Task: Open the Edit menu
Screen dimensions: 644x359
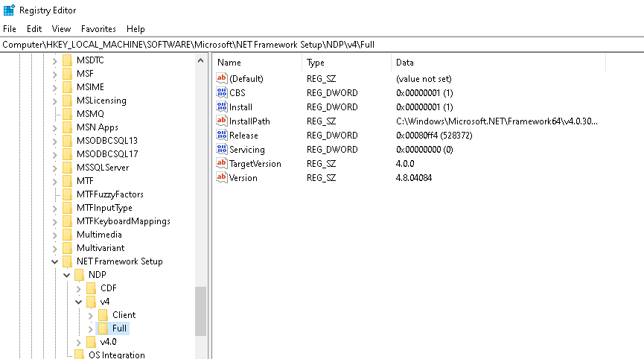Action: coord(34,29)
